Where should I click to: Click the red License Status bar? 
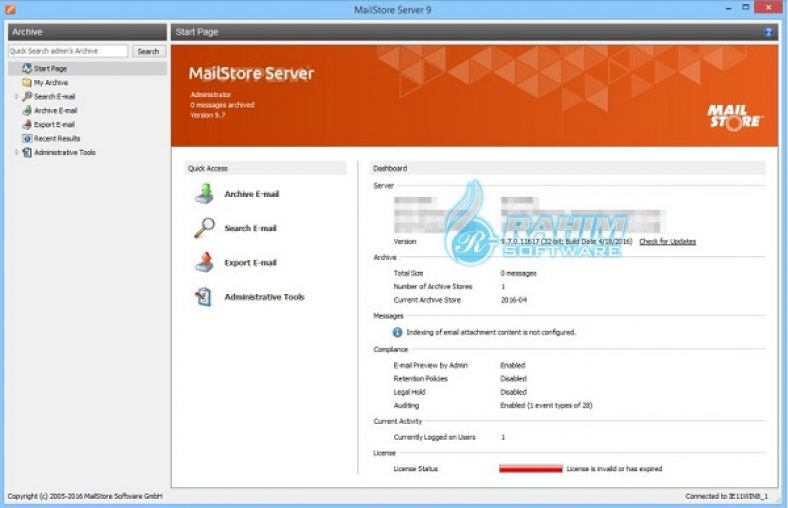tap(531, 469)
